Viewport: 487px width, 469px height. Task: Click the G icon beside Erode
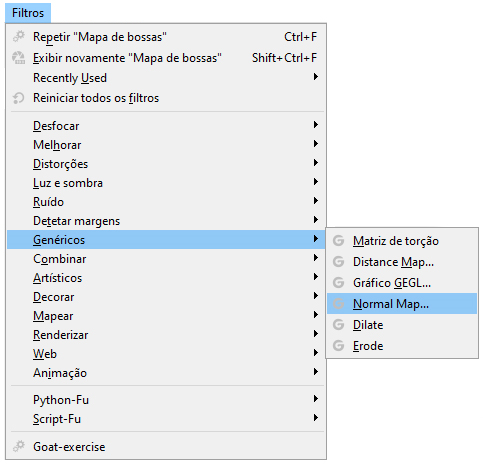(x=338, y=346)
